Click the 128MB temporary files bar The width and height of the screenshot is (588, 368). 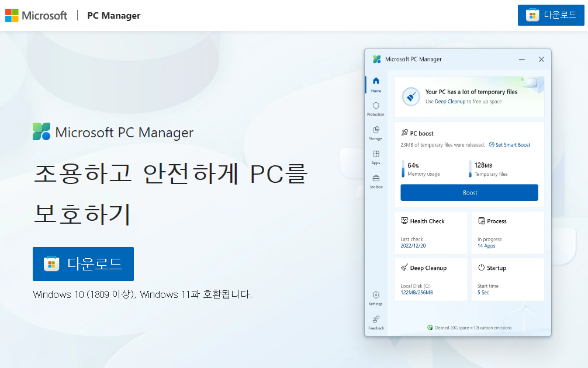470,169
